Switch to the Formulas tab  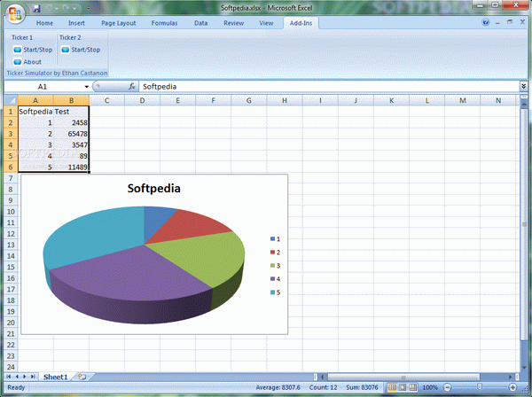pyautogui.click(x=163, y=22)
